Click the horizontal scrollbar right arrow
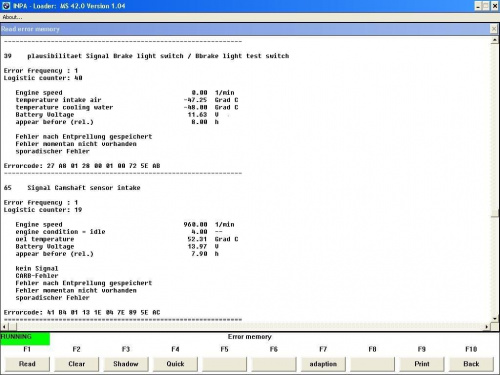This screenshot has height=375, width=500. point(487,327)
